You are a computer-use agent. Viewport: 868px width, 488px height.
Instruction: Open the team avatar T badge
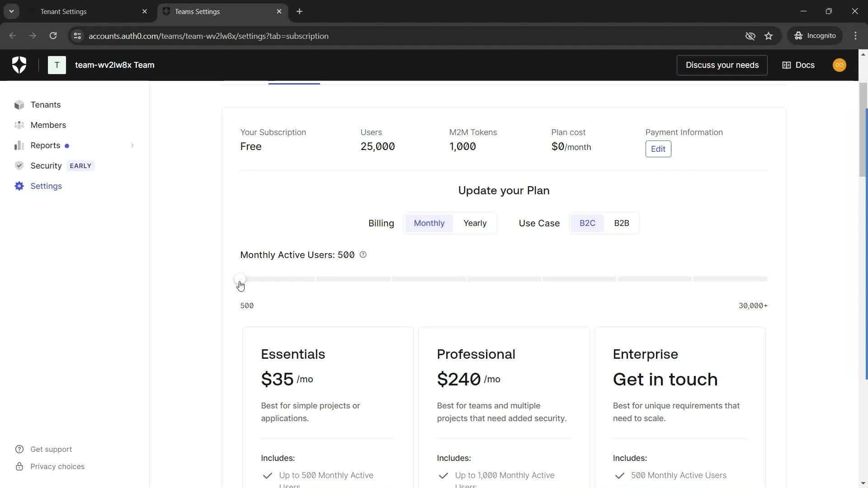pyautogui.click(x=57, y=65)
